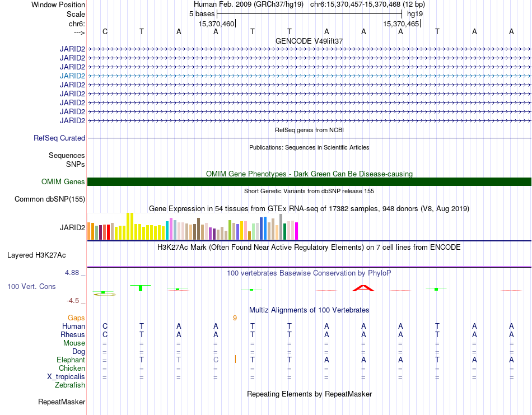Click the orange insertion marker in Elephant row
532x415 pixels.
[235, 359]
